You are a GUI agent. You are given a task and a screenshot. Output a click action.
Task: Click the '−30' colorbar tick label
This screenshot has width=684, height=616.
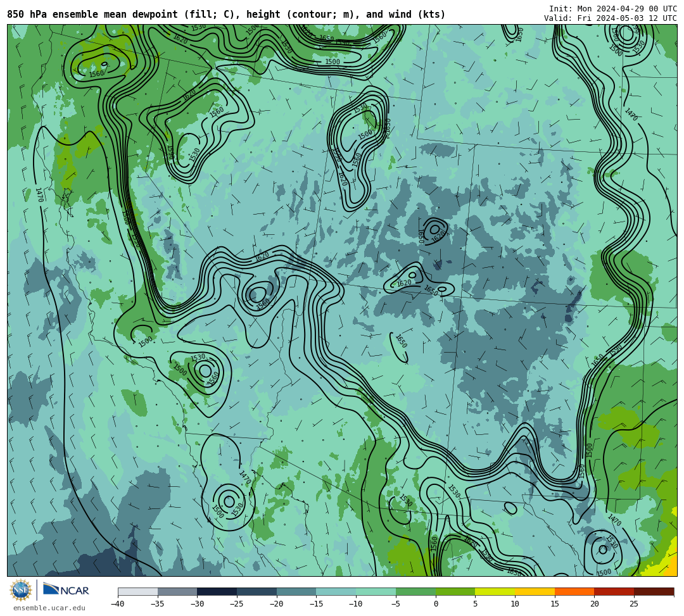[x=197, y=604]
